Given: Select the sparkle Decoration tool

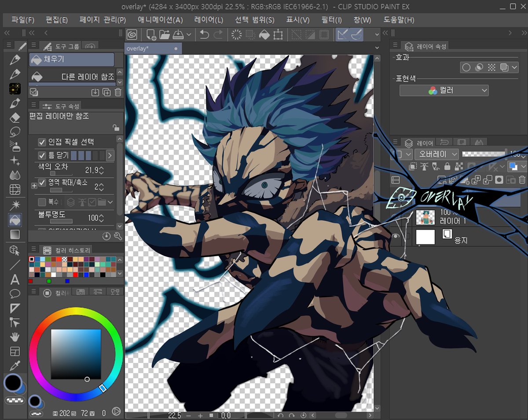Looking at the screenshot, I should coord(15,161).
